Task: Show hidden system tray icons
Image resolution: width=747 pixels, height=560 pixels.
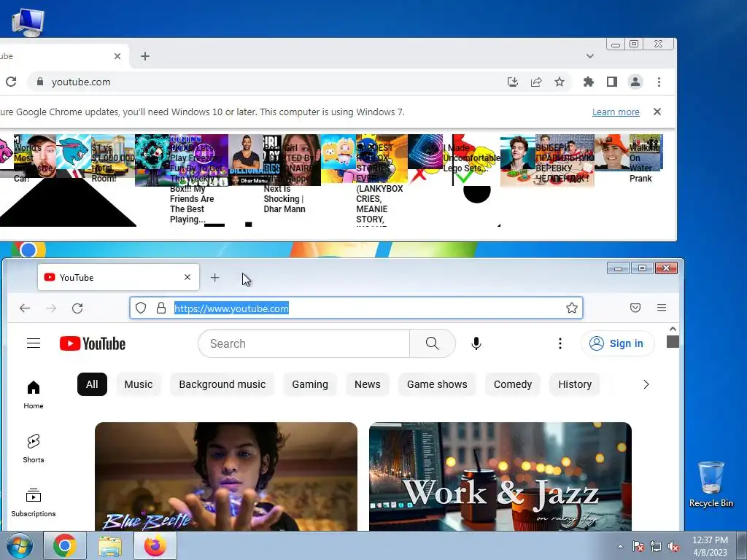Action: click(620, 546)
